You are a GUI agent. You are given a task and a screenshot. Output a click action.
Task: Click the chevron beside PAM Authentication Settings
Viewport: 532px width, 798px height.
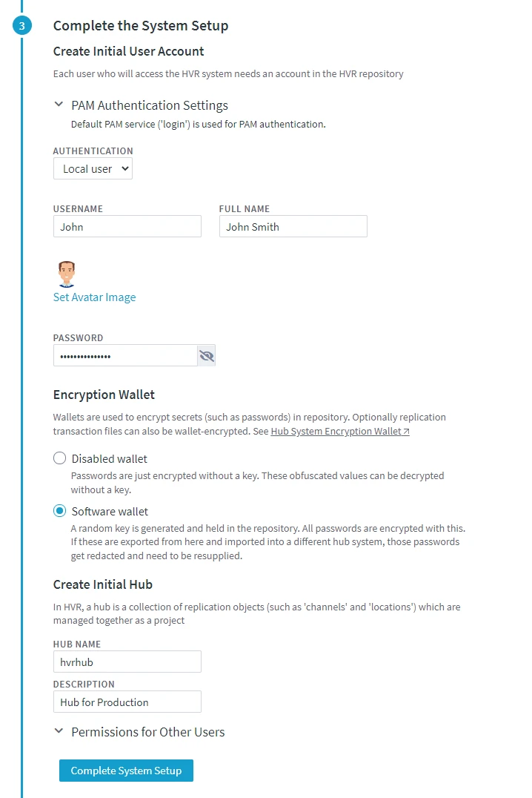point(59,105)
